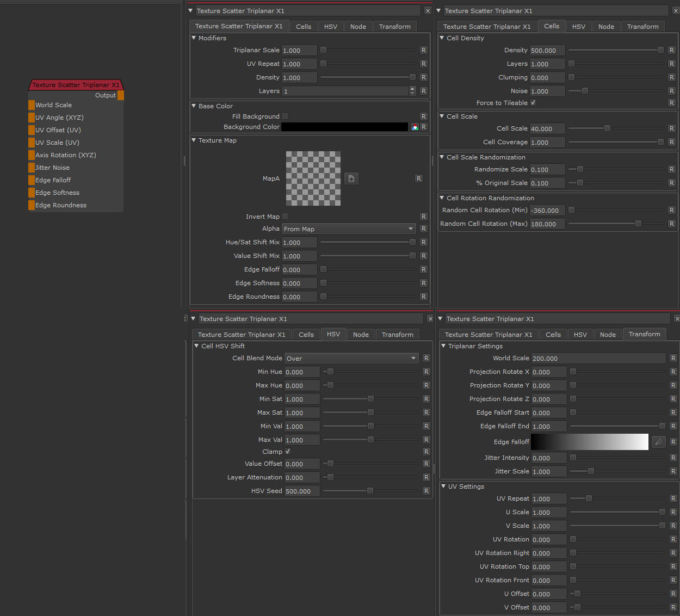The image size is (680, 616).
Task: Click the Density value field showing 500.000
Action: 547,50
